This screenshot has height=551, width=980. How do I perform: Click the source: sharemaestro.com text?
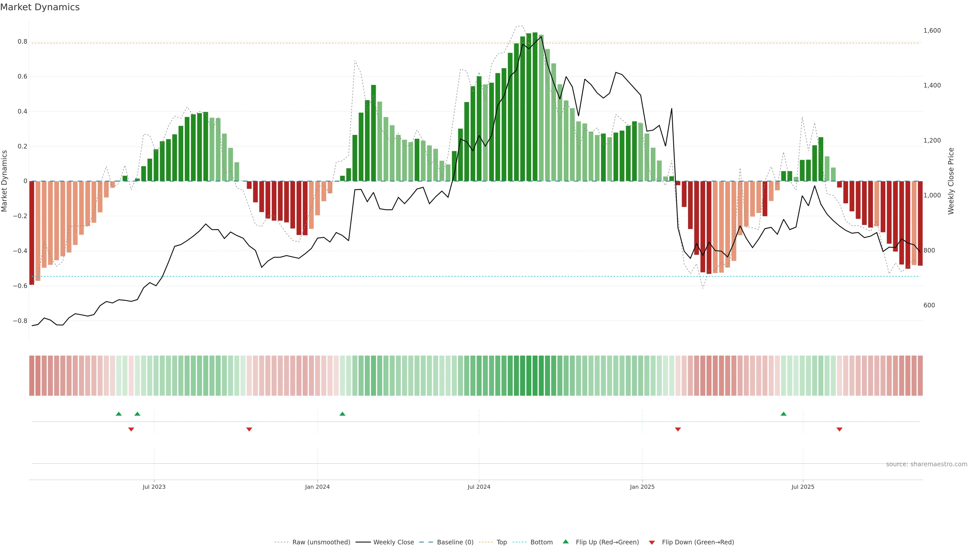(x=926, y=464)
